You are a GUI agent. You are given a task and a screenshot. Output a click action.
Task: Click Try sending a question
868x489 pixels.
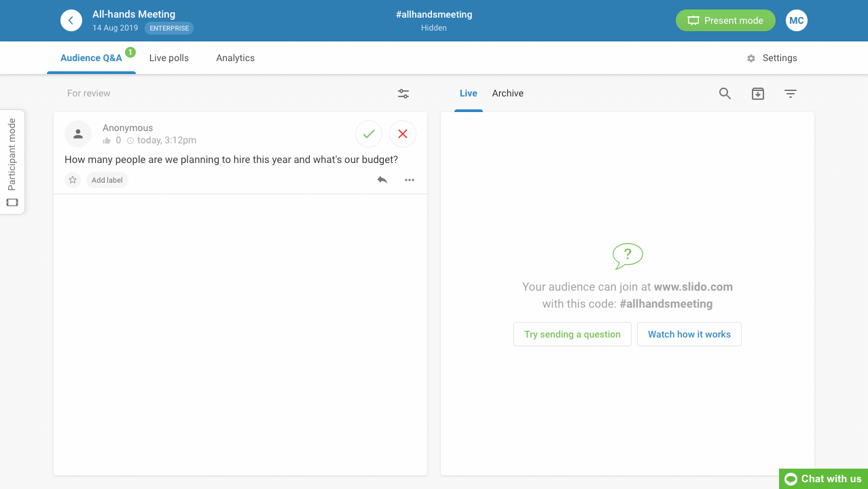coord(573,334)
